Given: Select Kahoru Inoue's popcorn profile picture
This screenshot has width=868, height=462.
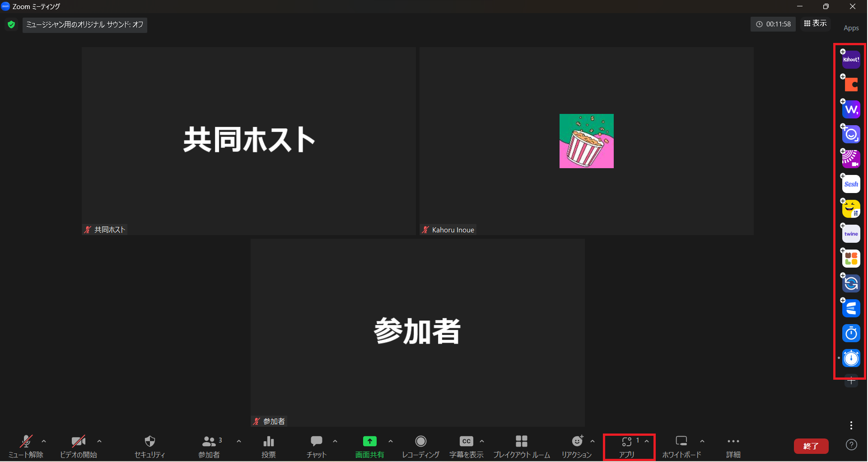Looking at the screenshot, I should (586, 141).
